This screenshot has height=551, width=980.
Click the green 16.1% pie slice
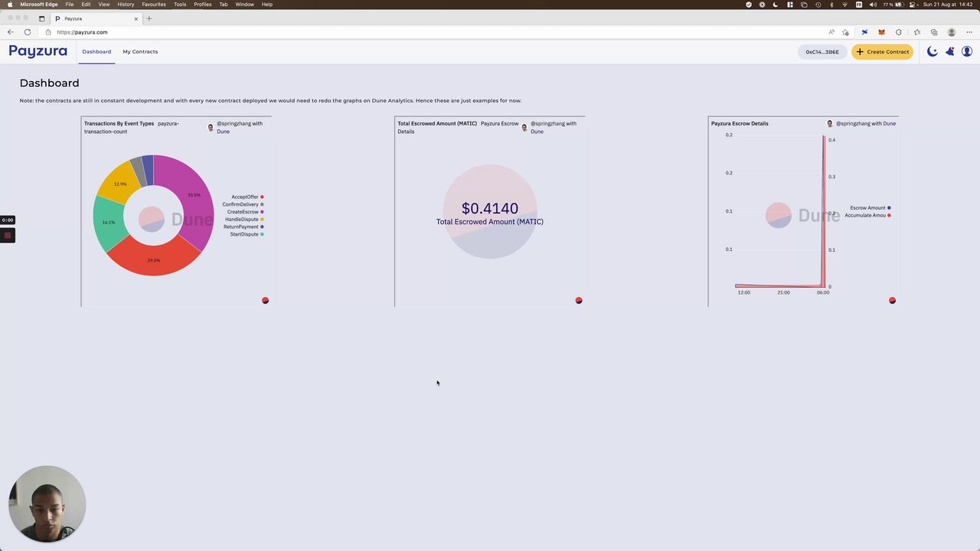pos(109,222)
